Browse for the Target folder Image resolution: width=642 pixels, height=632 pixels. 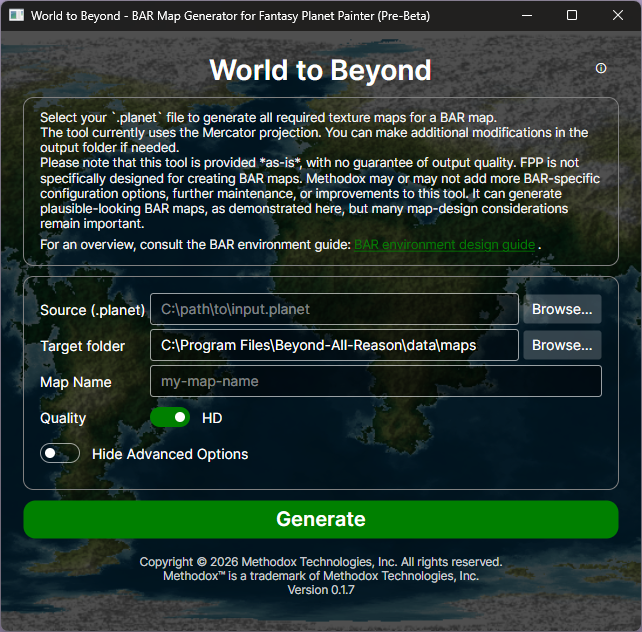(562, 345)
